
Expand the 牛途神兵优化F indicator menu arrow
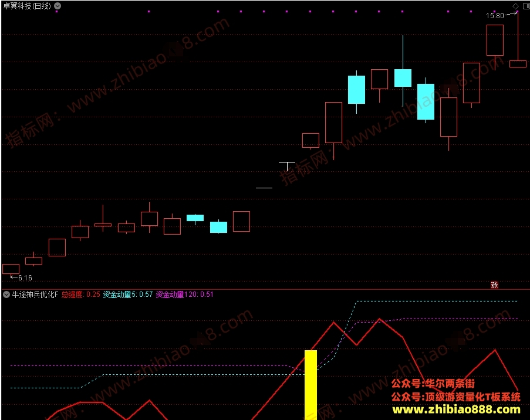[6, 294]
